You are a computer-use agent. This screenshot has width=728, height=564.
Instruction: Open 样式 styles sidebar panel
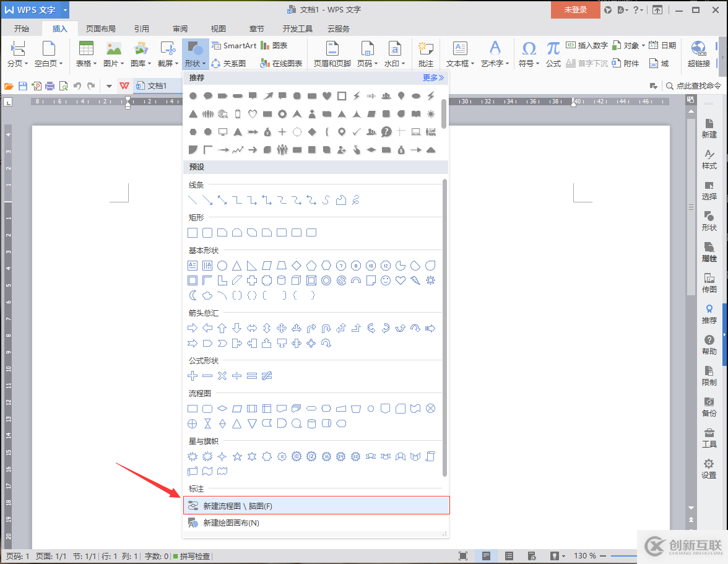tap(709, 160)
